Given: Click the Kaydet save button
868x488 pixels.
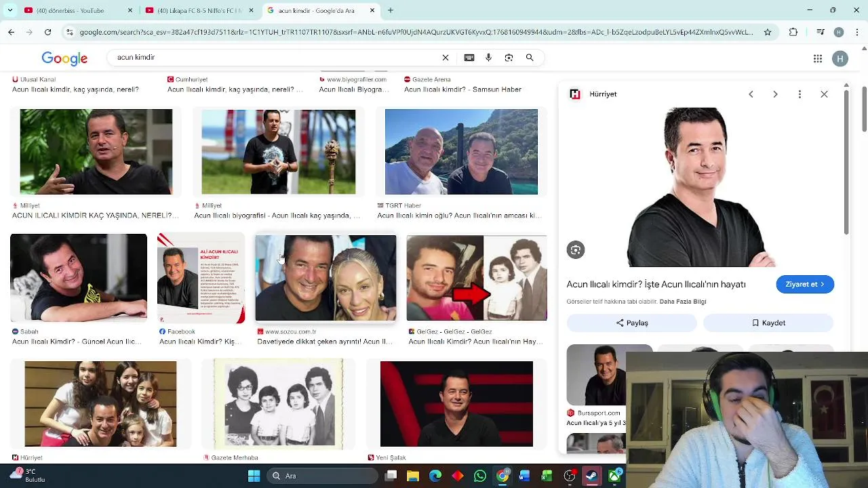Looking at the screenshot, I should pos(768,323).
